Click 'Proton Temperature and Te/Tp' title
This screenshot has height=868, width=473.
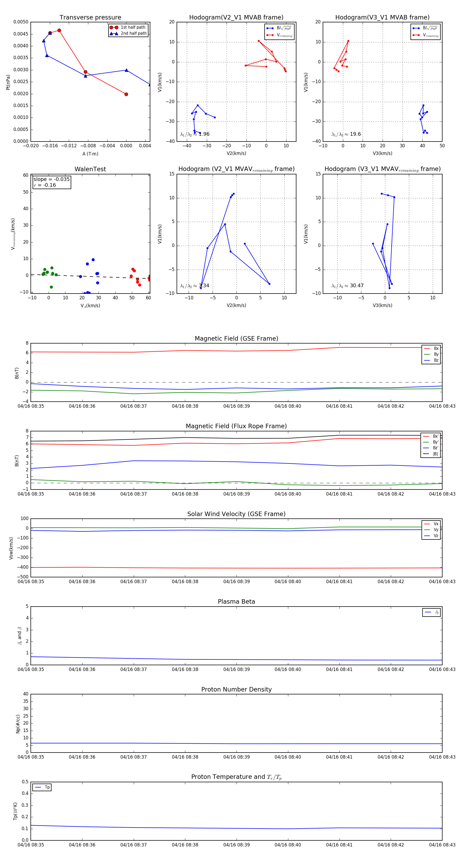236,777
